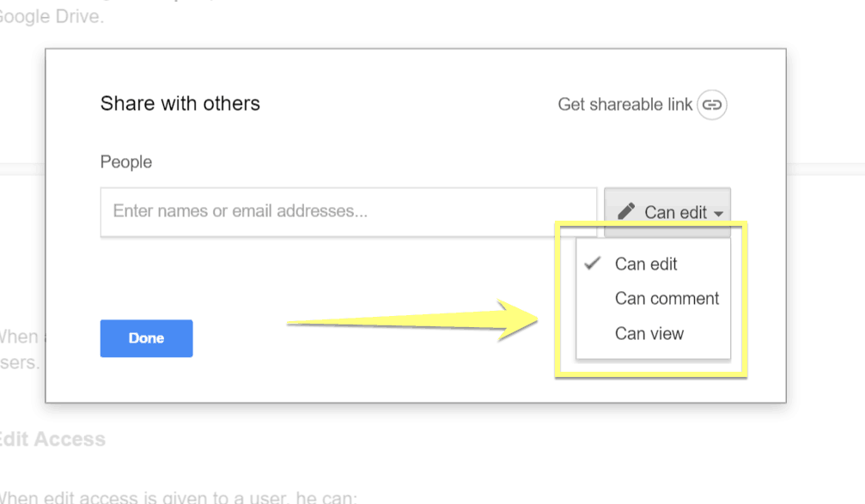Click the pencil icon on permission button
The width and height of the screenshot is (865, 504).
(627, 211)
